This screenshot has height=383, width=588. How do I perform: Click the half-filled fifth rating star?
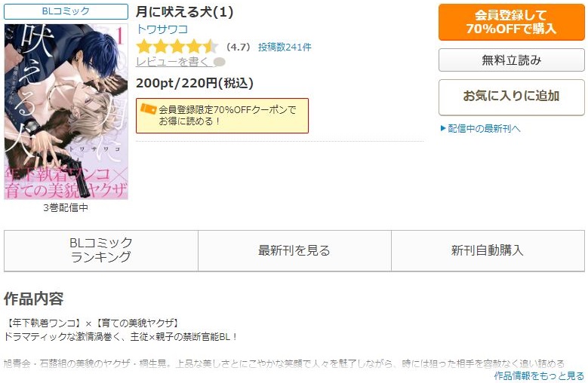coord(211,47)
